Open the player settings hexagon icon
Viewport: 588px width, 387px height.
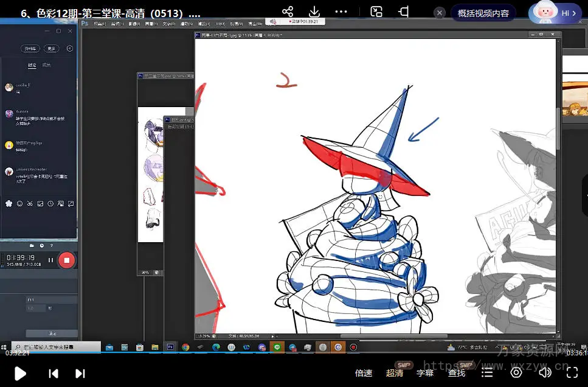tap(516, 373)
